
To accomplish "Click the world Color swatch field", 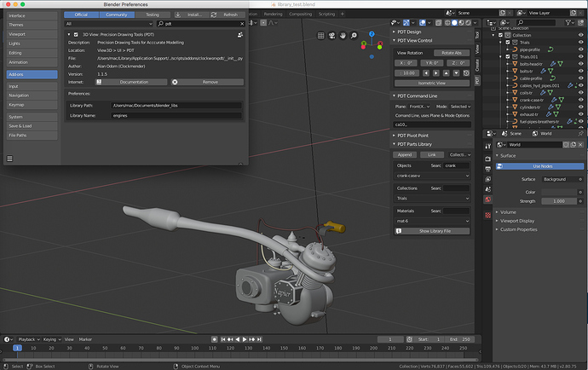I will pyautogui.click(x=559, y=192).
